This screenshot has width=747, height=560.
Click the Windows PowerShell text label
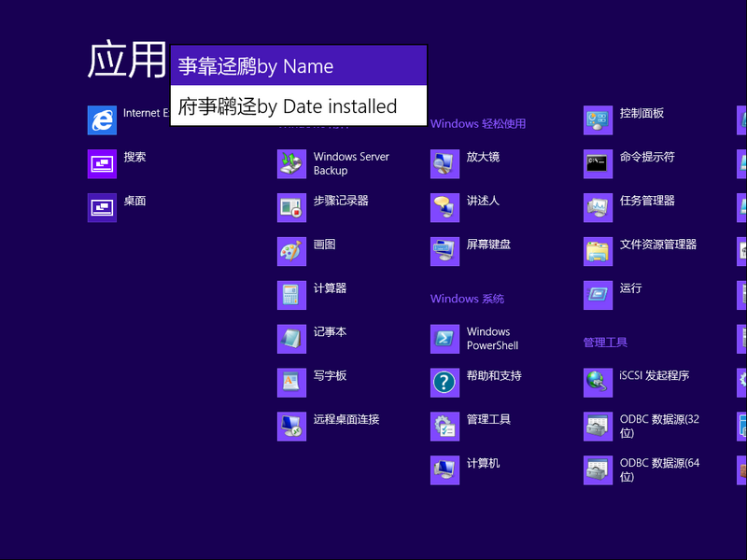coord(492,339)
